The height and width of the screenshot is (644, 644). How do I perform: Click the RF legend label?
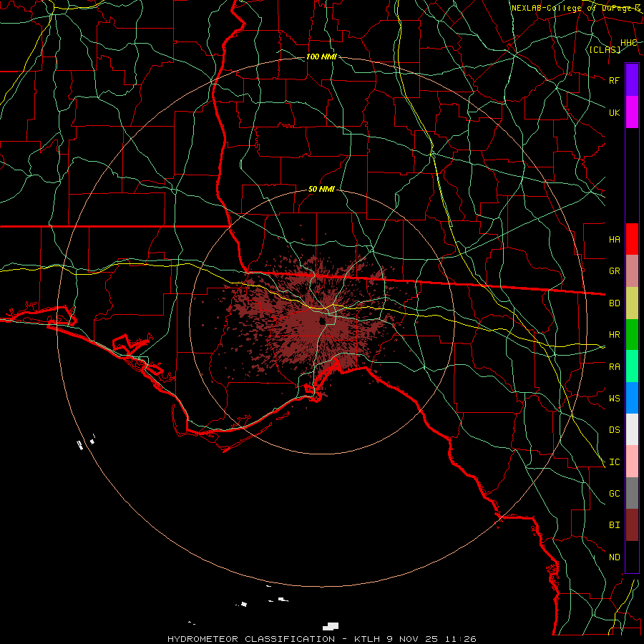point(614,80)
